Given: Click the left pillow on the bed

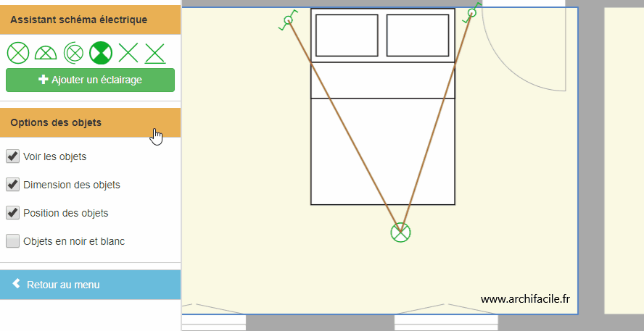Looking at the screenshot, I should tap(347, 35).
